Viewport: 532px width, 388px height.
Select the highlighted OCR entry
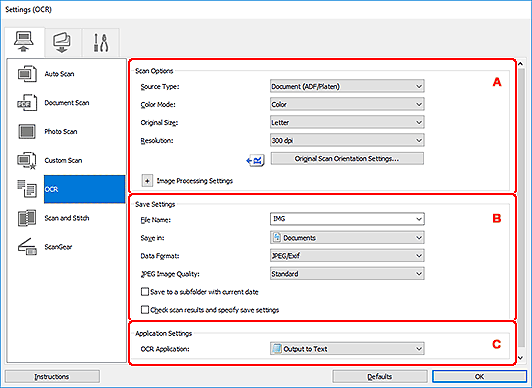tap(84, 189)
